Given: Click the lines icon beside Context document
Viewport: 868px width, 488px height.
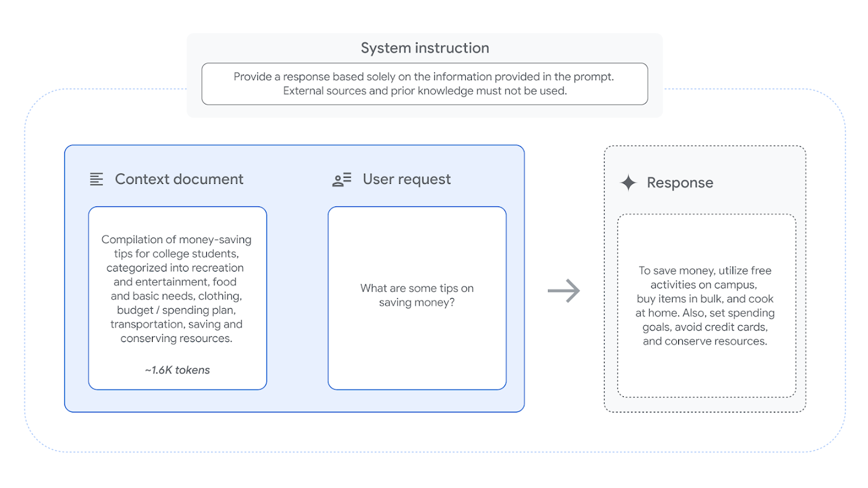Looking at the screenshot, I should (x=96, y=179).
